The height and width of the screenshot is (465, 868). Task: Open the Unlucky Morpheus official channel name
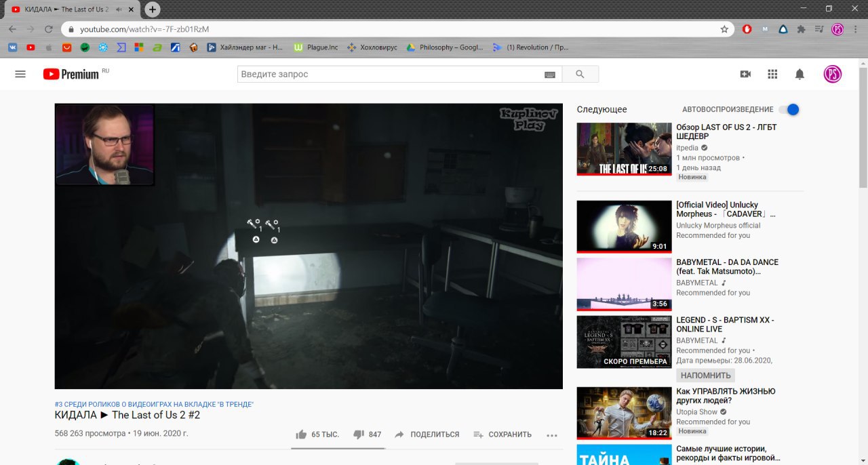pyautogui.click(x=718, y=226)
